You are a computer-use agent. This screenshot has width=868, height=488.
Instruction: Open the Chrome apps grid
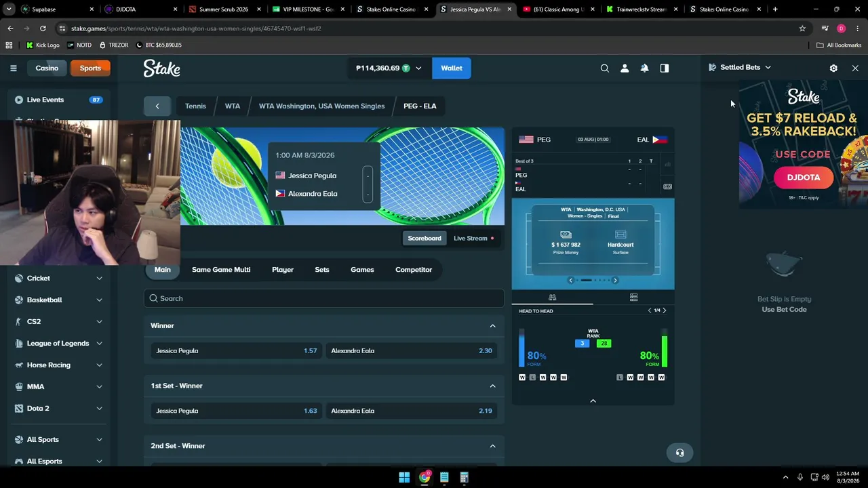coord(9,45)
